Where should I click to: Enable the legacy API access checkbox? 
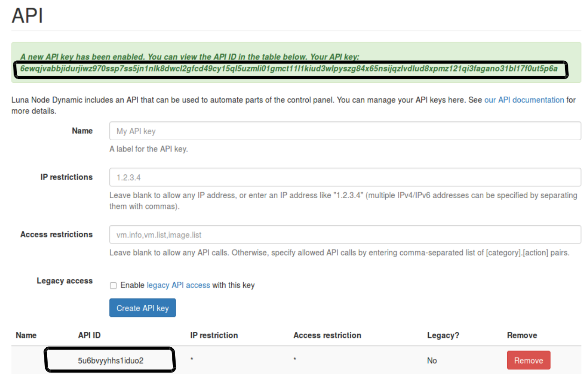click(113, 286)
